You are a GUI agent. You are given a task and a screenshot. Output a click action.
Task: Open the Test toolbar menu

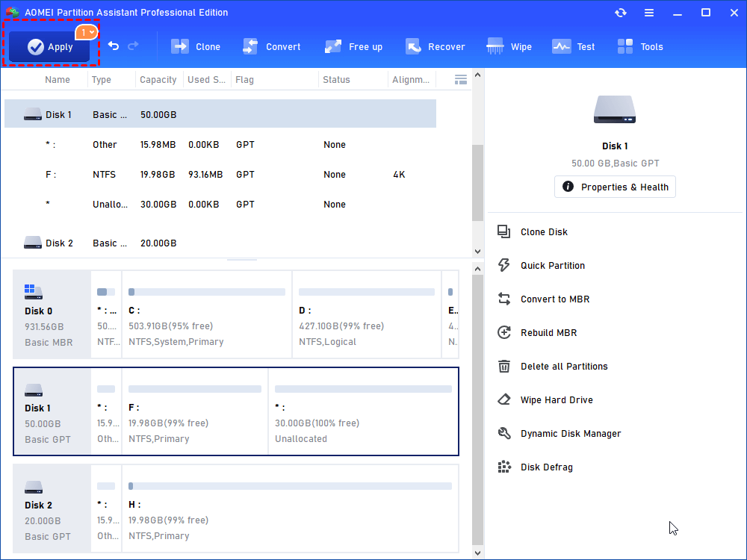pos(573,46)
